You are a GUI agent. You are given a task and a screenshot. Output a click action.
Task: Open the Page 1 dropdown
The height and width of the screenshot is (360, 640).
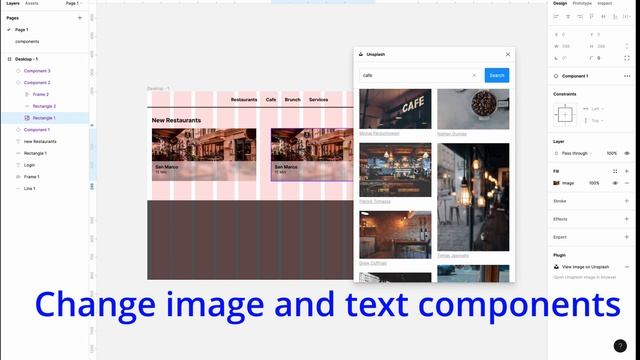(x=74, y=3)
